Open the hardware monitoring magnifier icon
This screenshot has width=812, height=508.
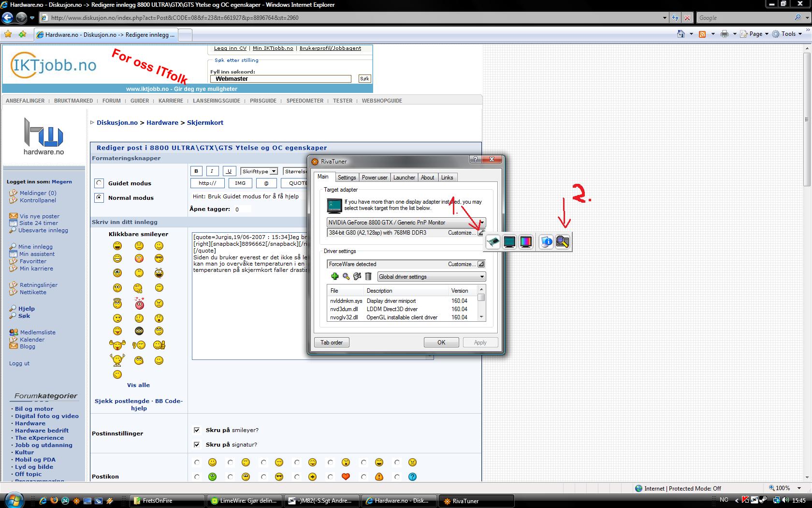[x=563, y=241]
